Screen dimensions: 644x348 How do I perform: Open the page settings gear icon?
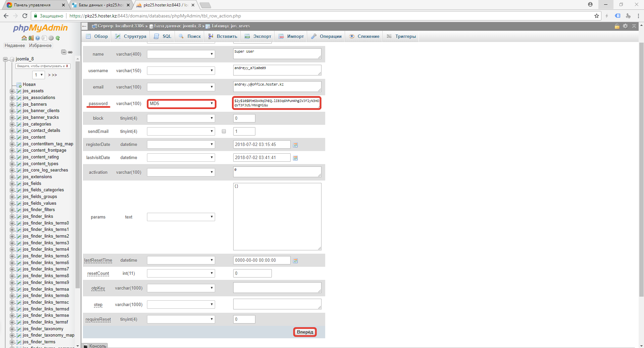[625, 26]
